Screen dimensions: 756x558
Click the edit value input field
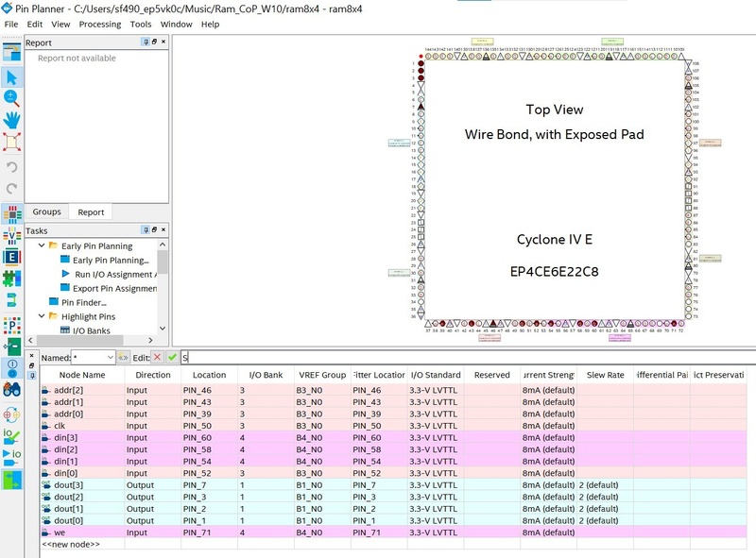468,358
